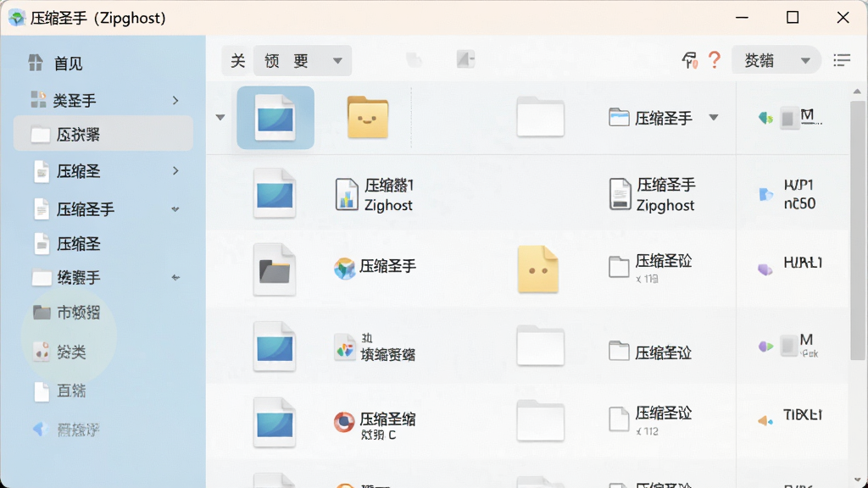Open the 压缩圣手 dropdown in the top row
This screenshot has width=868, height=488.
pos(714,117)
